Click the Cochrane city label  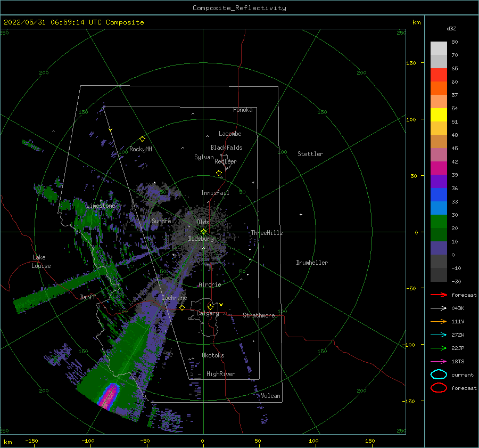174,298
